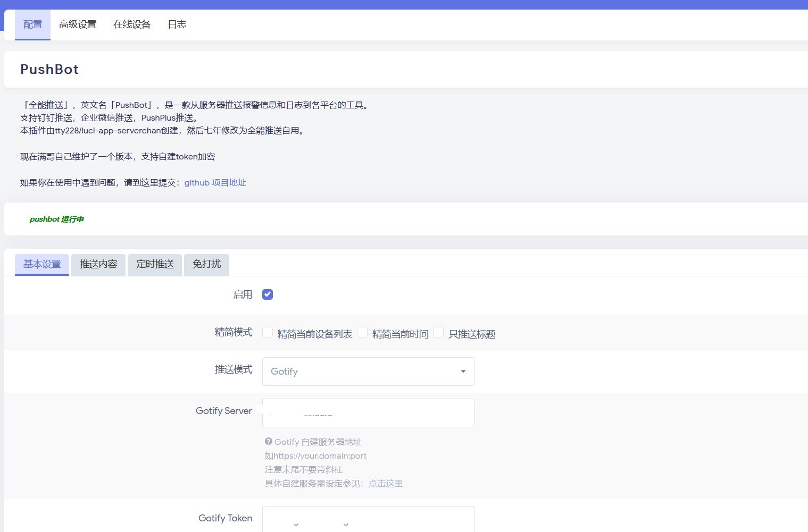
Task: Tick the 只推送标题 checkbox
Action: tap(438, 333)
